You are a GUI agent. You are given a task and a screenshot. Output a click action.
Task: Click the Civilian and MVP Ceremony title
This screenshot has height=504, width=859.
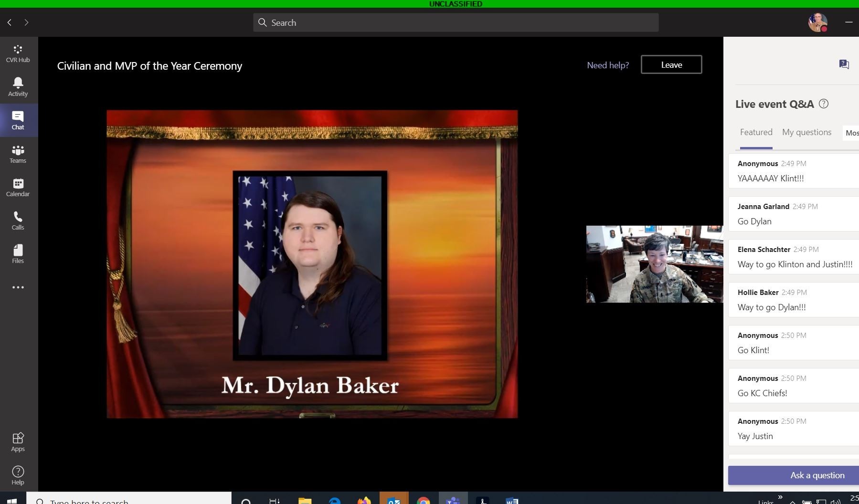(149, 66)
